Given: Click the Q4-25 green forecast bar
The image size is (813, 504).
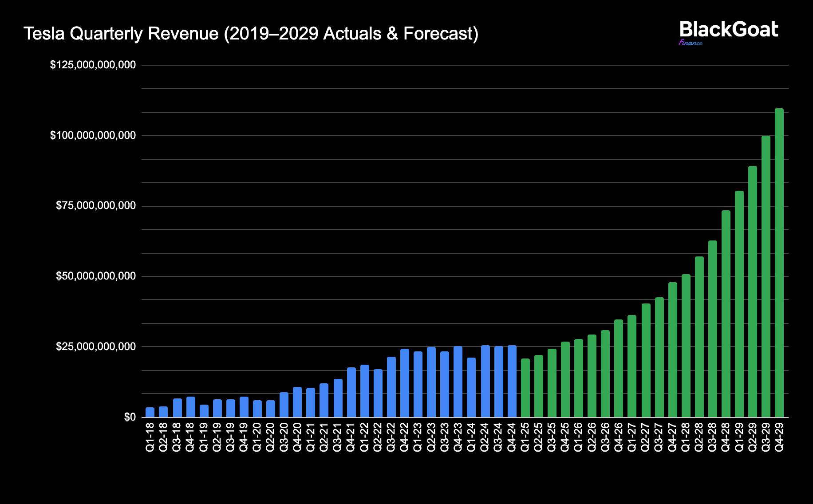Looking at the screenshot, I should pyautogui.click(x=565, y=379).
